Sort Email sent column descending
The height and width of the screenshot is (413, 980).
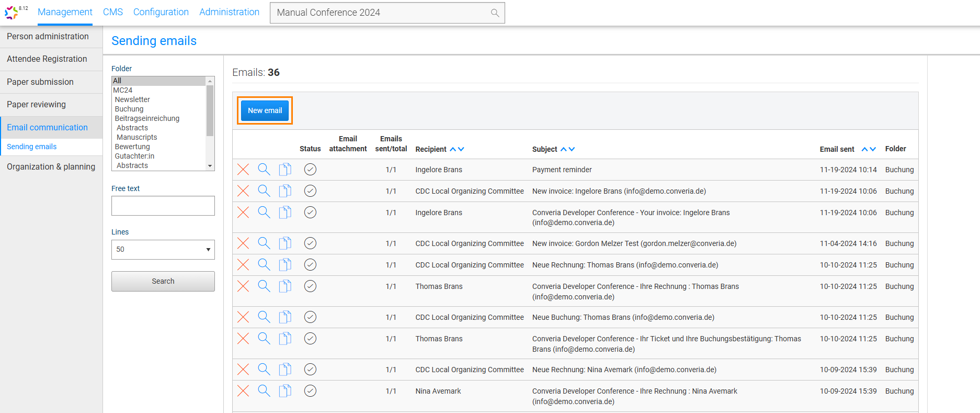(873, 149)
